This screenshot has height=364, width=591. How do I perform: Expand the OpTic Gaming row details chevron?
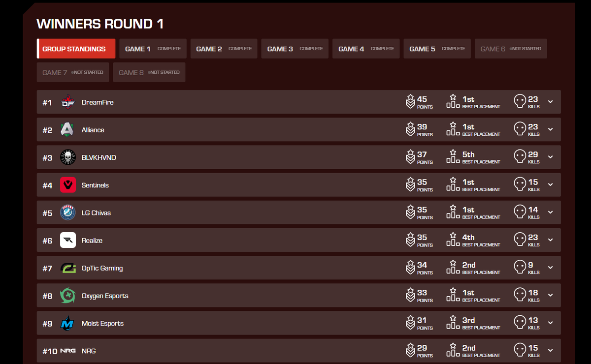(551, 268)
